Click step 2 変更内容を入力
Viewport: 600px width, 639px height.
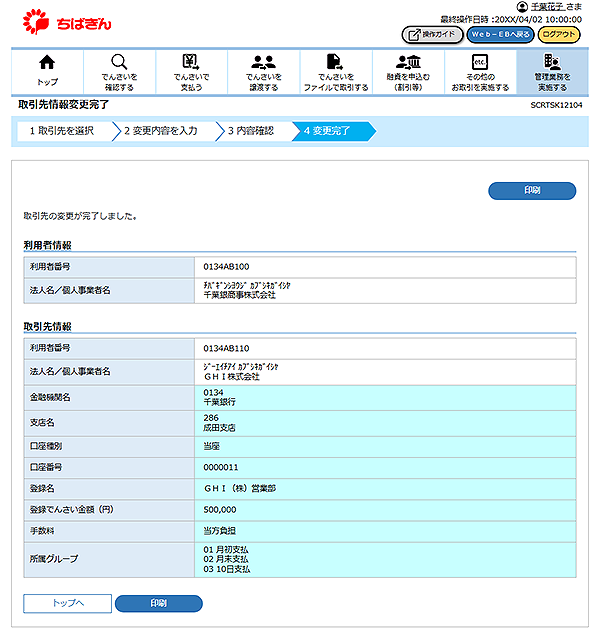(163, 131)
